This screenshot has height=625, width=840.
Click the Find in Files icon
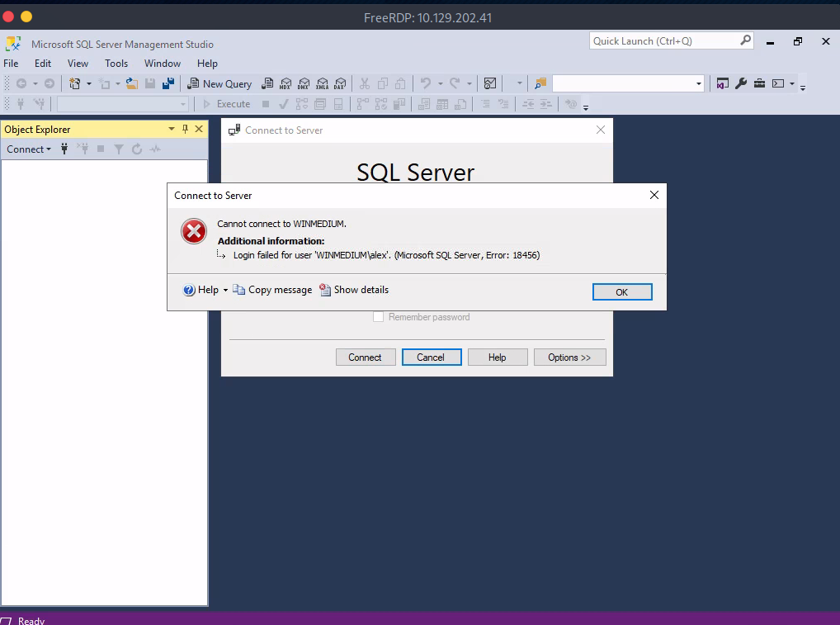click(540, 83)
